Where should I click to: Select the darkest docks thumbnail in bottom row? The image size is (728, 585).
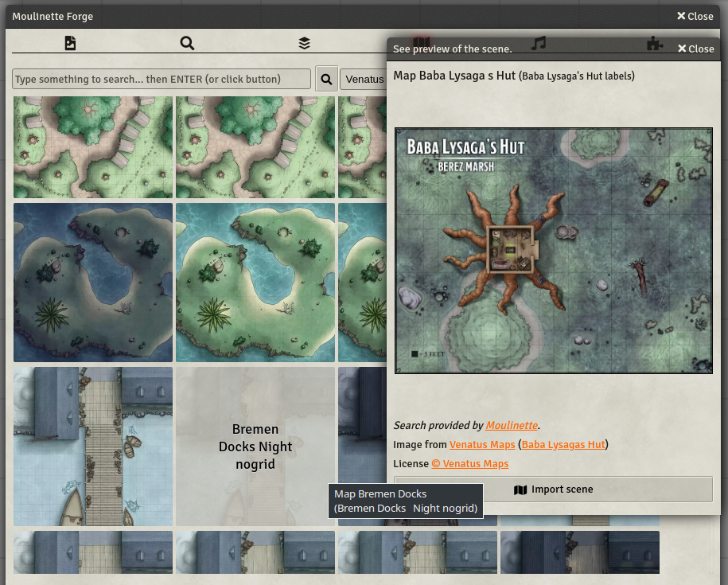(580, 552)
